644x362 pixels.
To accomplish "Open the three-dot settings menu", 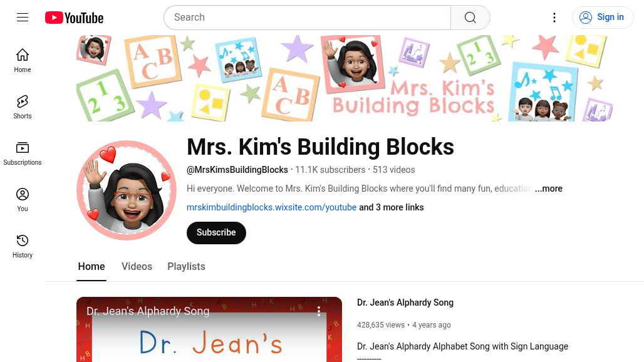I will [x=554, y=18].
